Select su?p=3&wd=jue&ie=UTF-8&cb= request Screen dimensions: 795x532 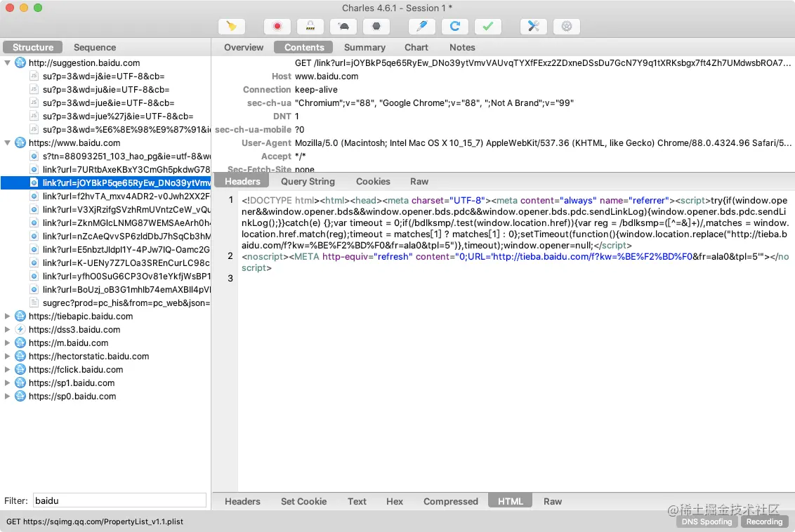(x=108, y=103)
